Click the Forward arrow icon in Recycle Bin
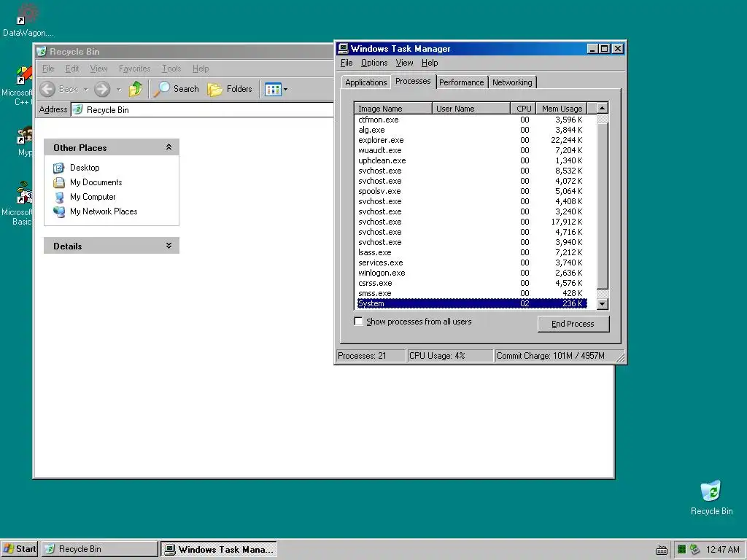The image size is (747, 560). tap(102, 89)
